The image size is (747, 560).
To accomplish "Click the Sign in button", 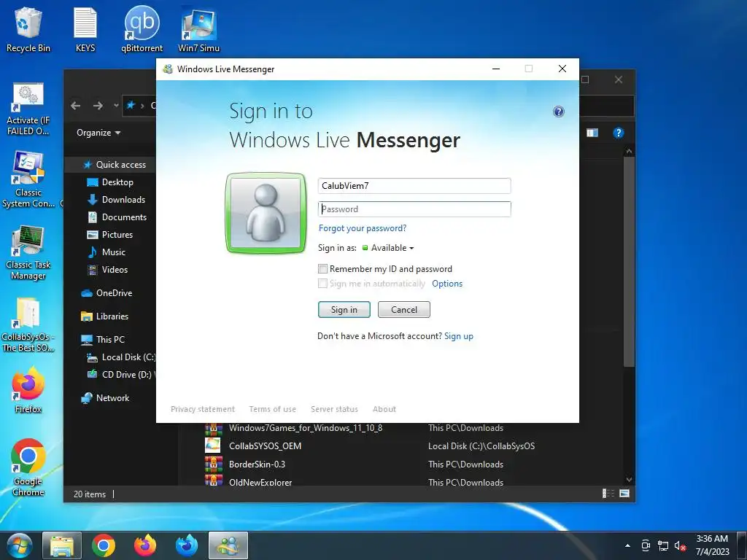I will click(344, 310).
